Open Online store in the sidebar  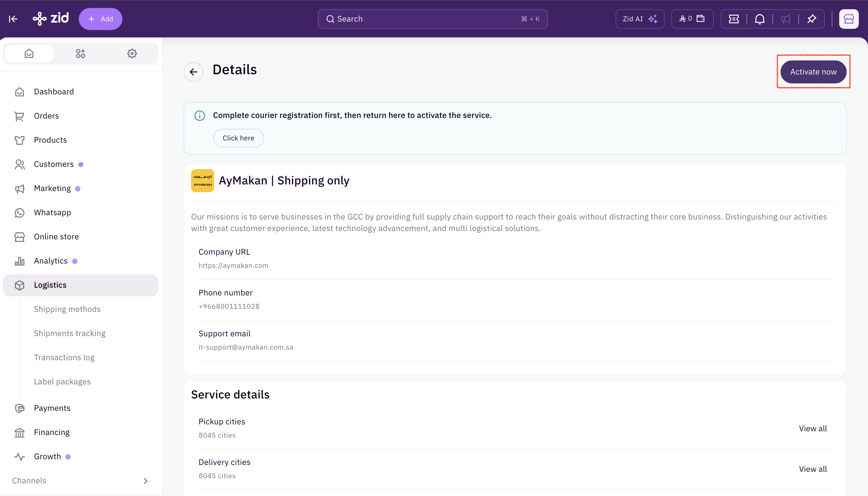pos(80,237)
